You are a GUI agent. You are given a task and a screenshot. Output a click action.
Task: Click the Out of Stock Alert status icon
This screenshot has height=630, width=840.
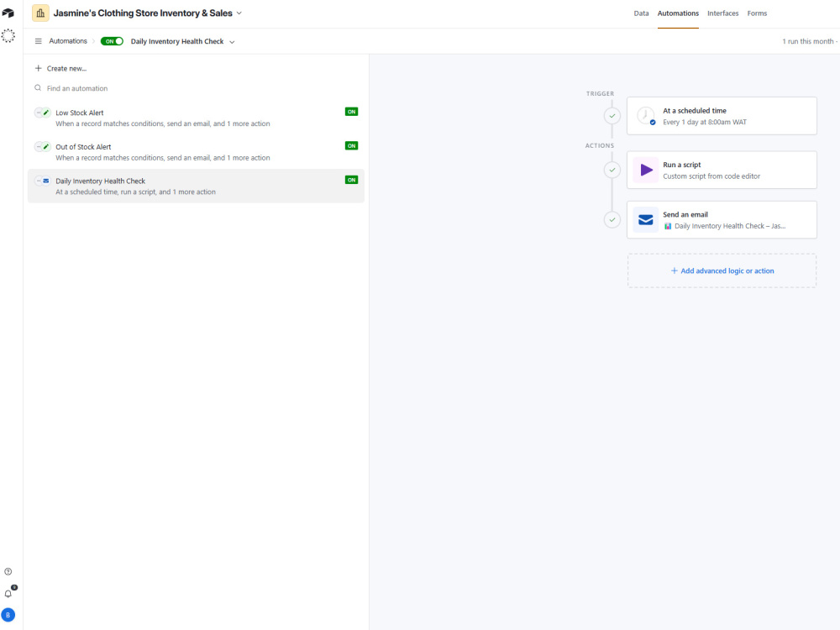point(43,147)
